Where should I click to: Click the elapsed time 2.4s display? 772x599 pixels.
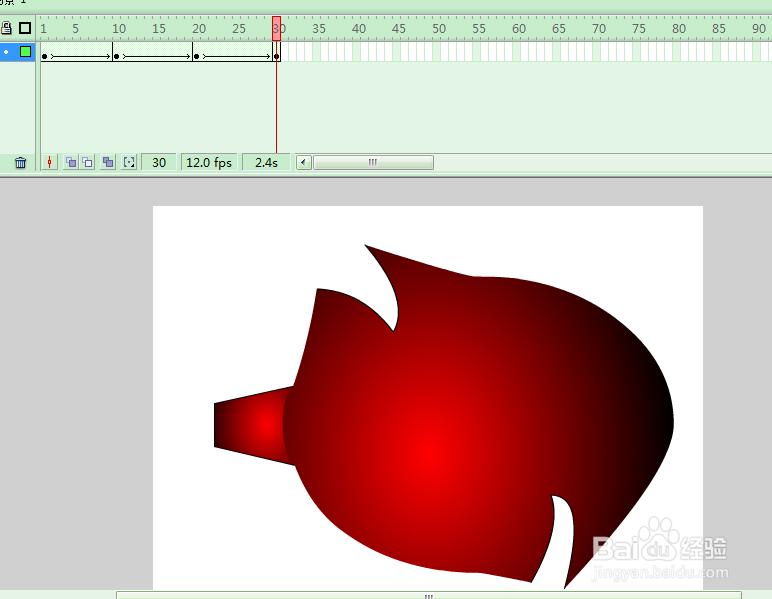pyautogui.click(x=266, y=162)
